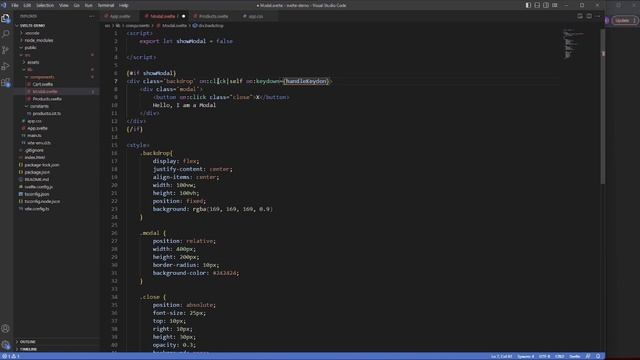Click the unsaved dot on Modal.svelte tab
Image resolution: width=640 pixels, height=360 pixels.
183,16
